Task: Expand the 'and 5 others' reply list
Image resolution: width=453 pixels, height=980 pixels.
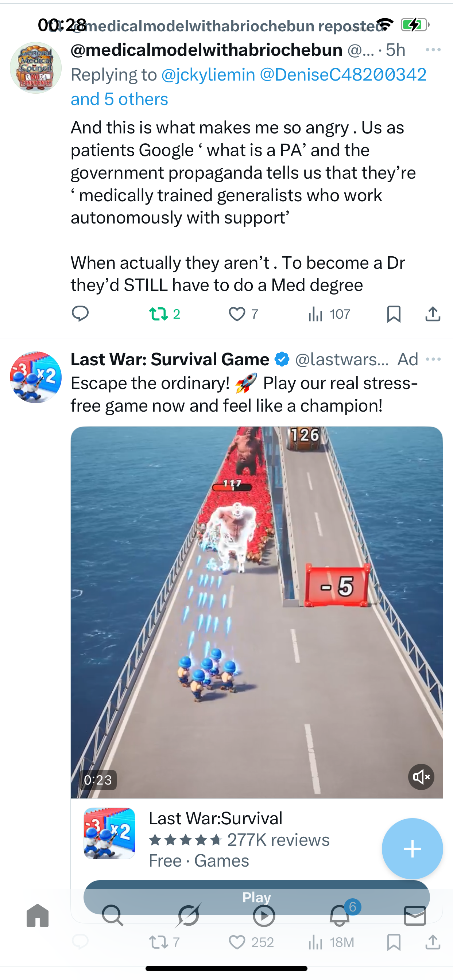Action: (119, 99)
